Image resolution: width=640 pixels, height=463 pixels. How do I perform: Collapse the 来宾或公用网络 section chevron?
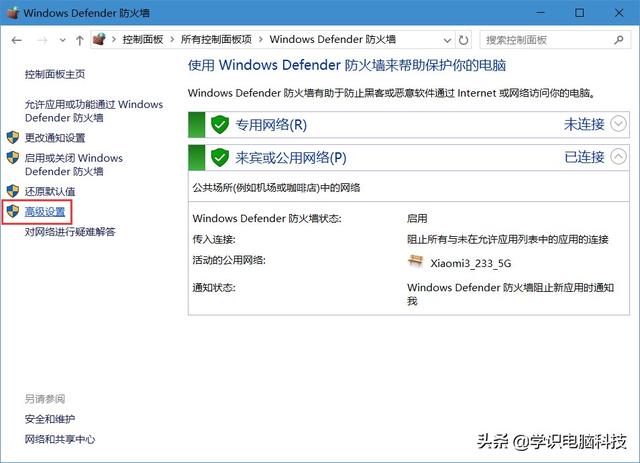click(x=618, y=156)
